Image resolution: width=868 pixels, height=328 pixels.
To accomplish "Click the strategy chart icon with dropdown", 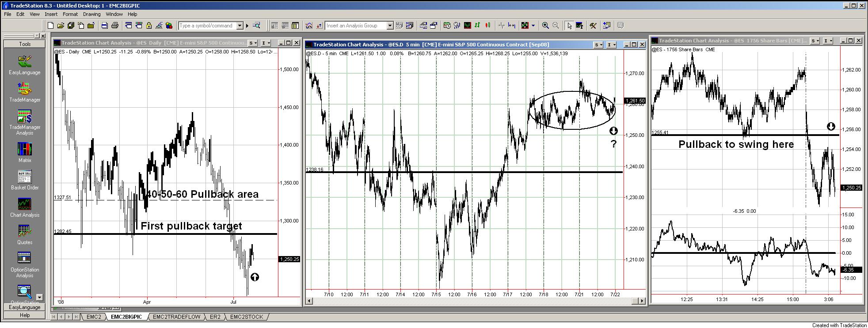I will pos(525,26).
